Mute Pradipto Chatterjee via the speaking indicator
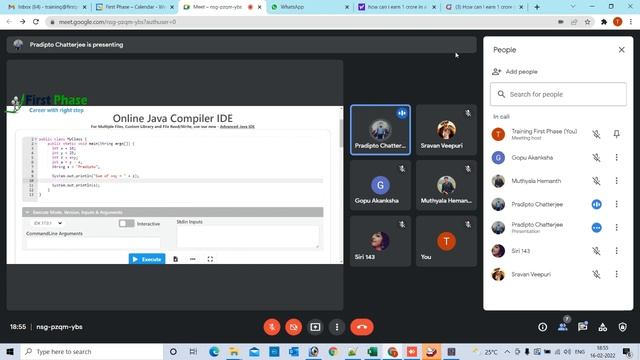The image size is (640, 360). point(596,204)
